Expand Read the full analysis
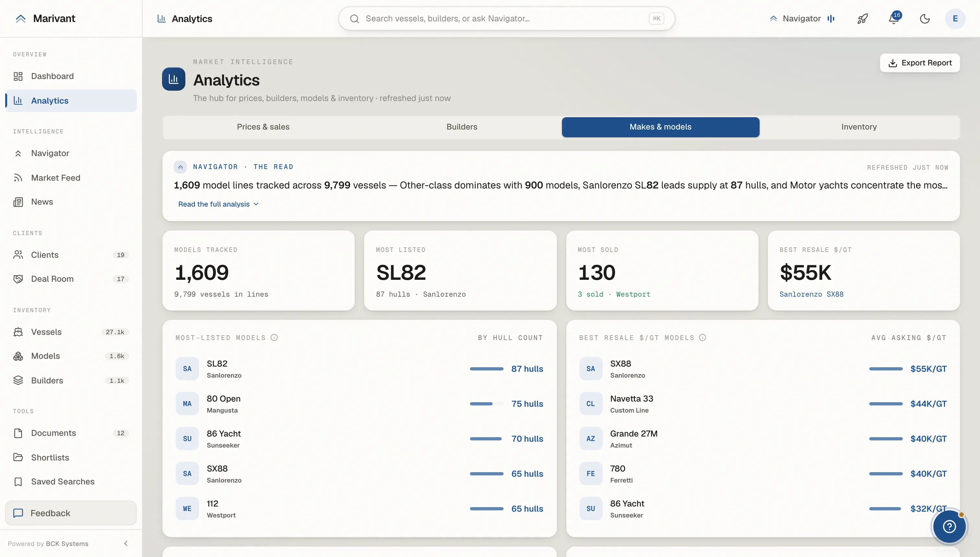The height and width of the screenshot is (557, 980). click(x=218, y=204)
